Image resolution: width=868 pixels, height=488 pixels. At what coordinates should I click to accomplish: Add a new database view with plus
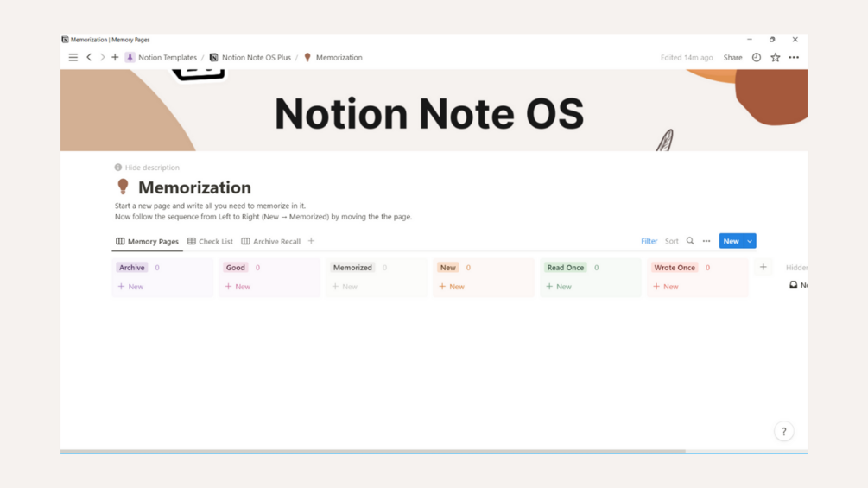311,241
